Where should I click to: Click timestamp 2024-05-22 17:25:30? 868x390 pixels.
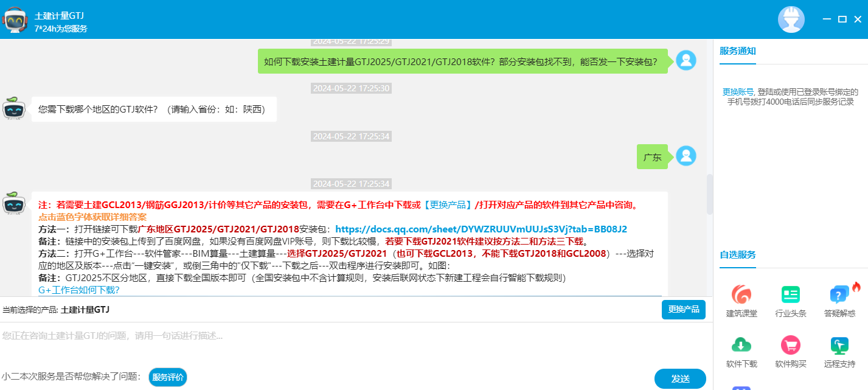point(351,88)
